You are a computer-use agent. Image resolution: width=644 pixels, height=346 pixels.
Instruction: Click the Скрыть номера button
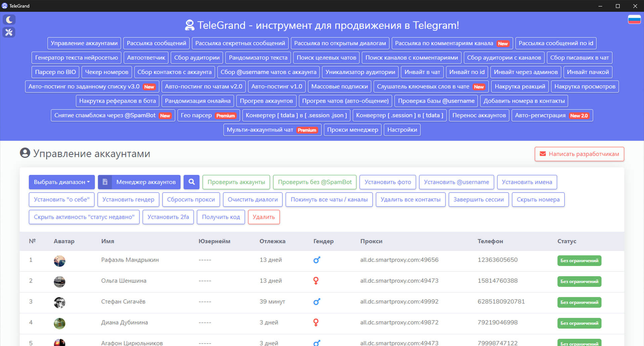(x=538, y=200)
